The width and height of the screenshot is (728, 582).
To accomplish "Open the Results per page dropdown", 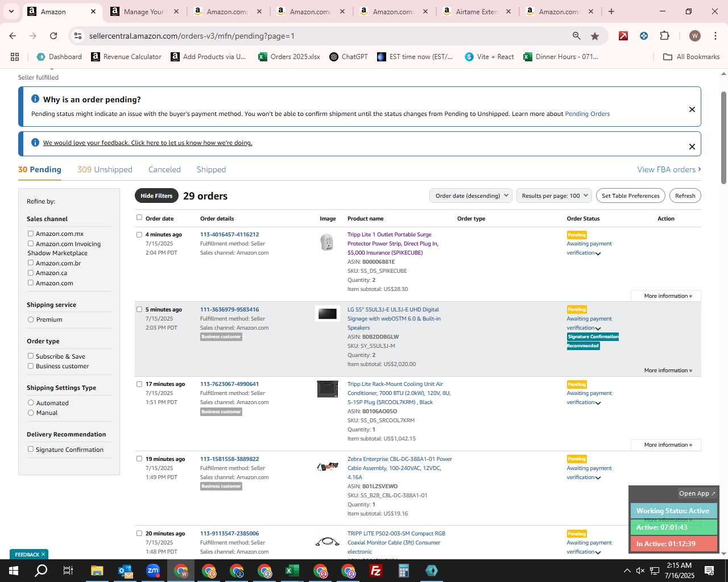I will [554, 196].
